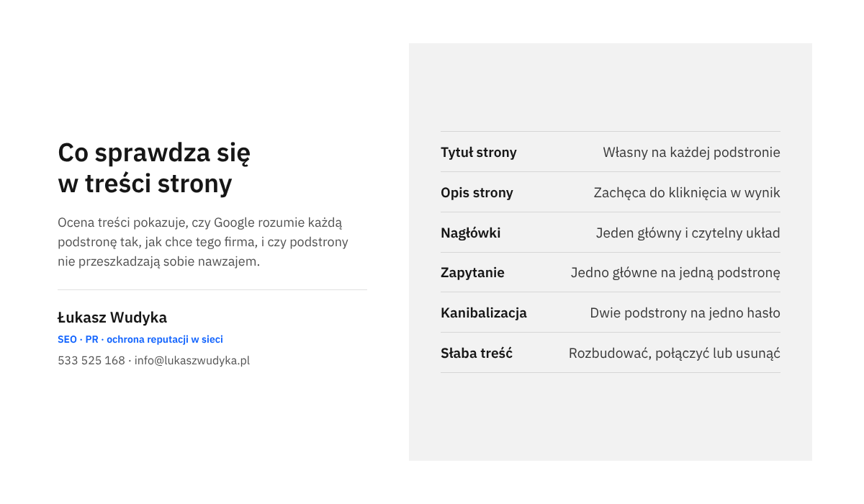Click "Jedno główne na jedną podstronę" value
The width and height of the screenshot is (864, 504).
675,273
